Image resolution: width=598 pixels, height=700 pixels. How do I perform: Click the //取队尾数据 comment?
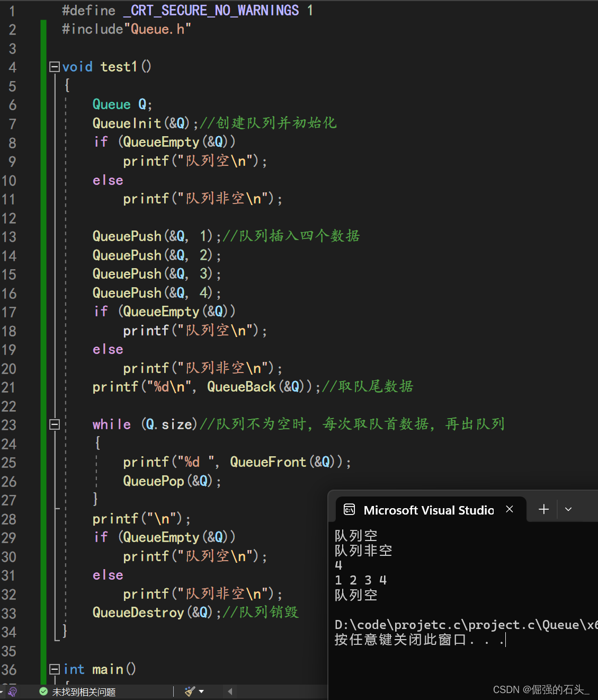pyautogui.click(x=368, y=386)
